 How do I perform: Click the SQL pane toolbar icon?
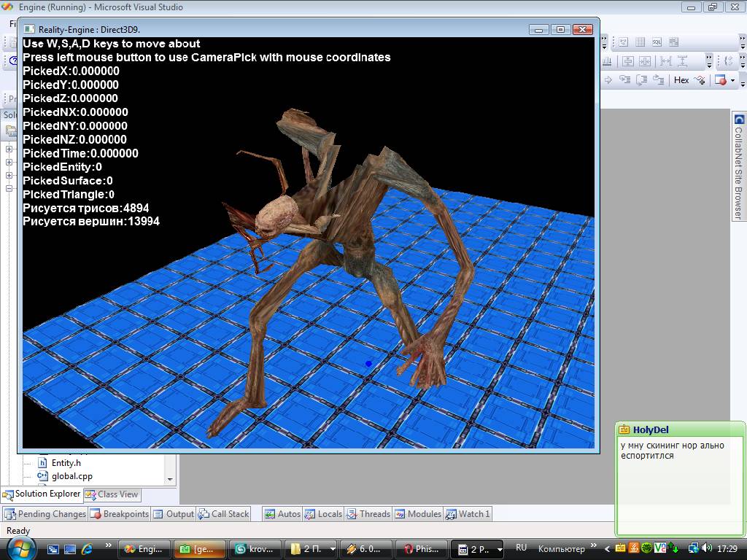click(x=657, y=42)
